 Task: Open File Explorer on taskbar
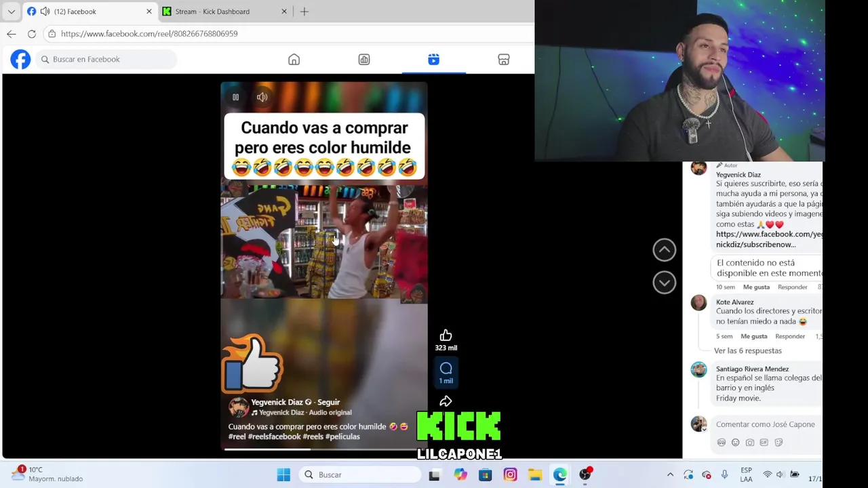[535, 475]
